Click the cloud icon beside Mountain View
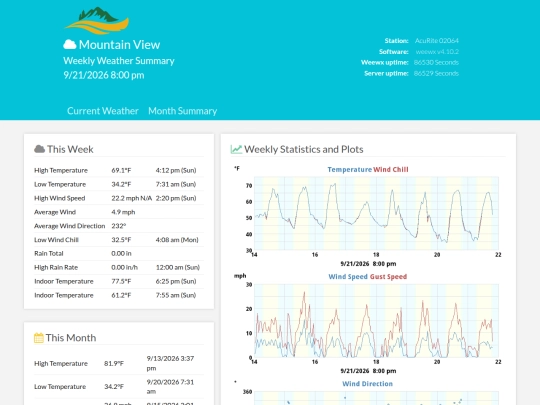The image size is (540, 405). (70, 44)
